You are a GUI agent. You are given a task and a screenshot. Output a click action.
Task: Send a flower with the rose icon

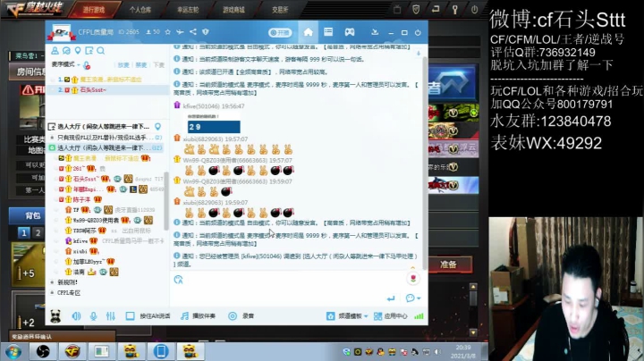413,279
